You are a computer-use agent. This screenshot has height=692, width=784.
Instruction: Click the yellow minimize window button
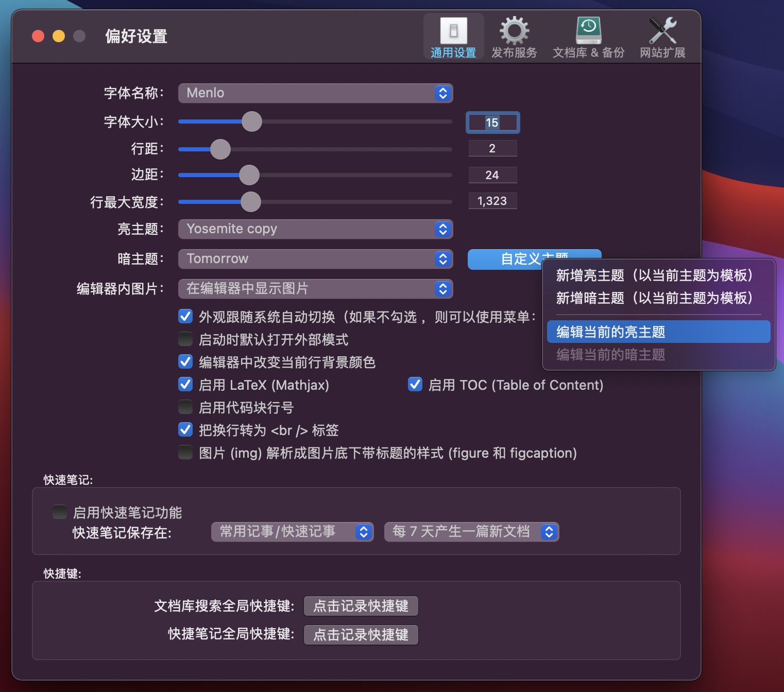(x=59, y=36)
